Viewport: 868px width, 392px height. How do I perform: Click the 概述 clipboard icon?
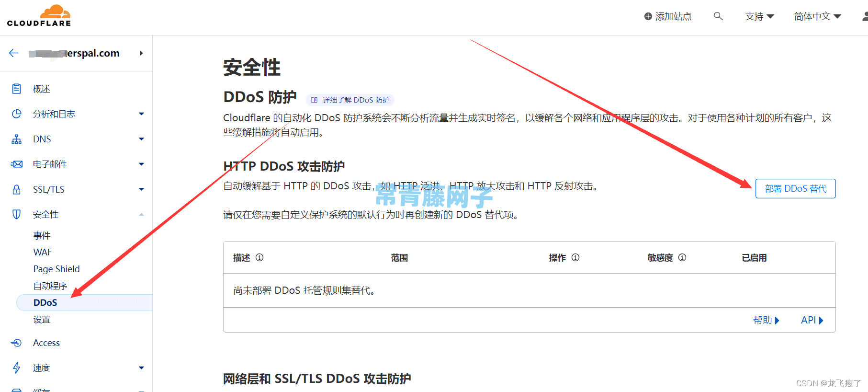coord(17,89)
